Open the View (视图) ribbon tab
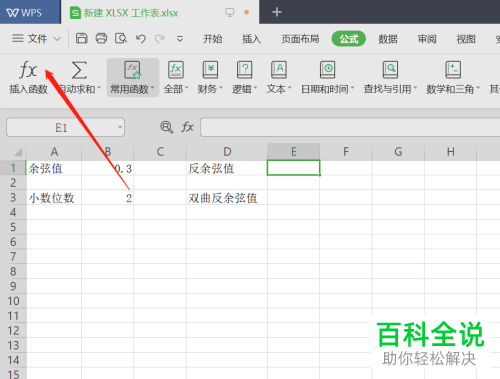Viewport: 500px width, 379px height. (x=466, y=39)
